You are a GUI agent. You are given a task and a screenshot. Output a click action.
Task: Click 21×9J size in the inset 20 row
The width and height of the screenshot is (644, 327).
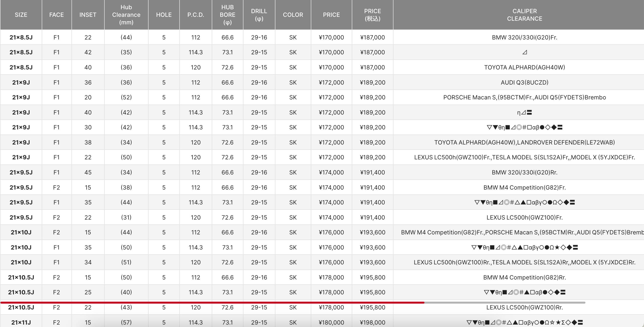coord(21,97)
